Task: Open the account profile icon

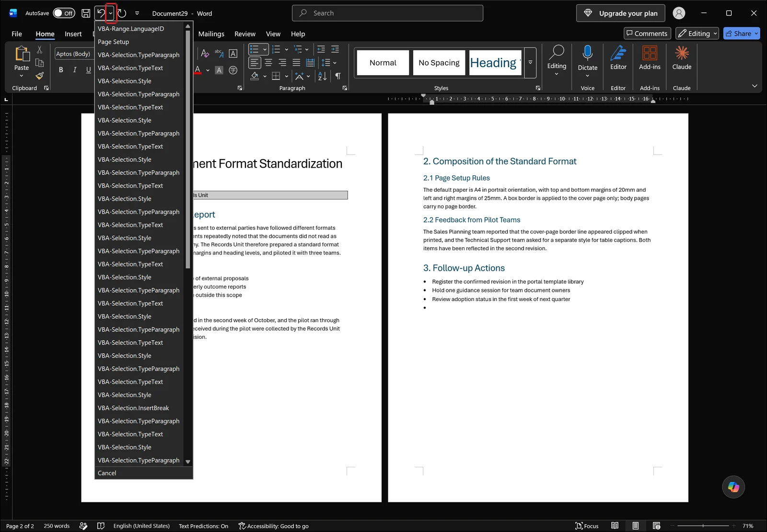Action: tap(679, 13)
